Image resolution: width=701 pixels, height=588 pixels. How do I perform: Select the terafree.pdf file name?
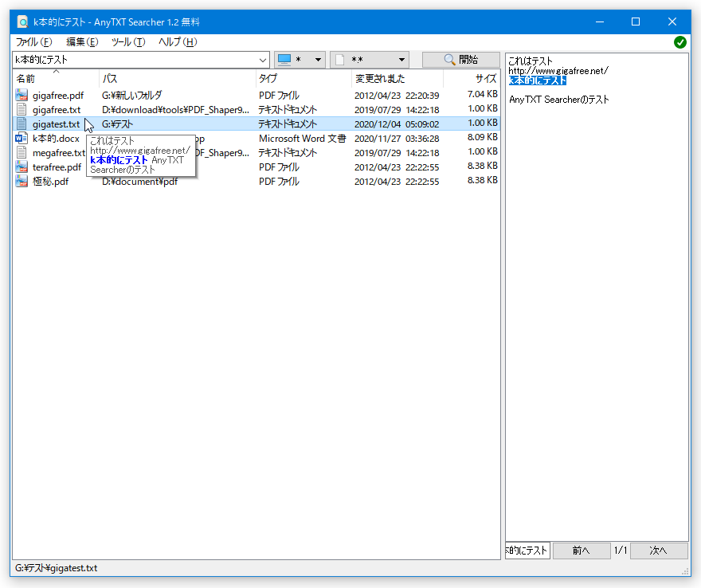click(57, 167)
